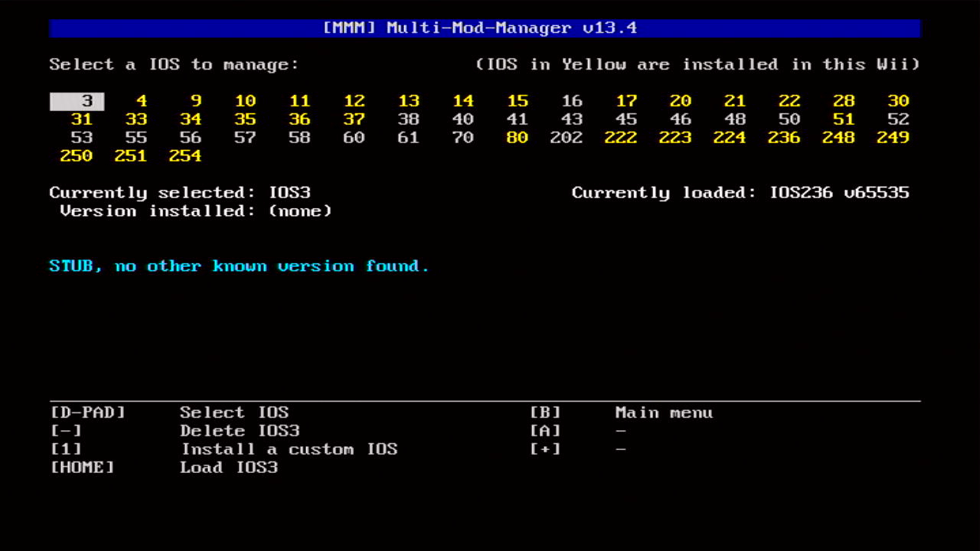Select IOS 13 entry
The image size is (980, 551).
409,101
